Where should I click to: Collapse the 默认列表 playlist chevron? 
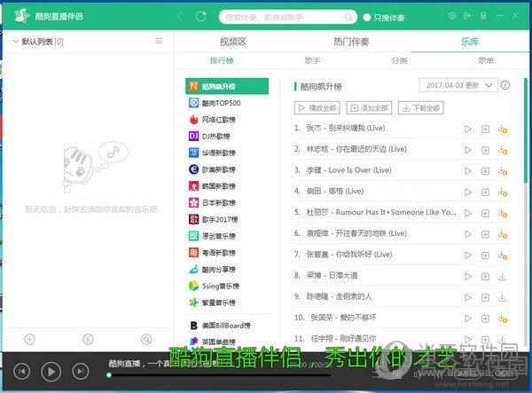[x=15, y=42]
